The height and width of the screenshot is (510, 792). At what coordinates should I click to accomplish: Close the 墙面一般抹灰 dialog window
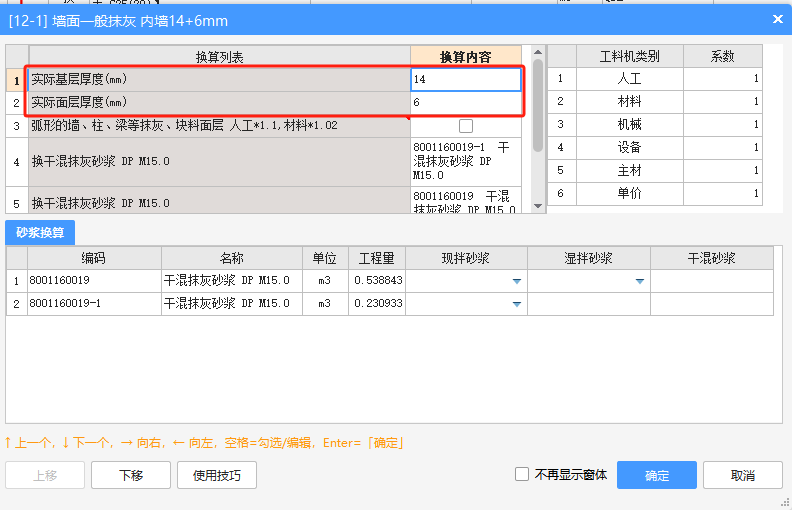pyautogui.click(x=777, y=19)
